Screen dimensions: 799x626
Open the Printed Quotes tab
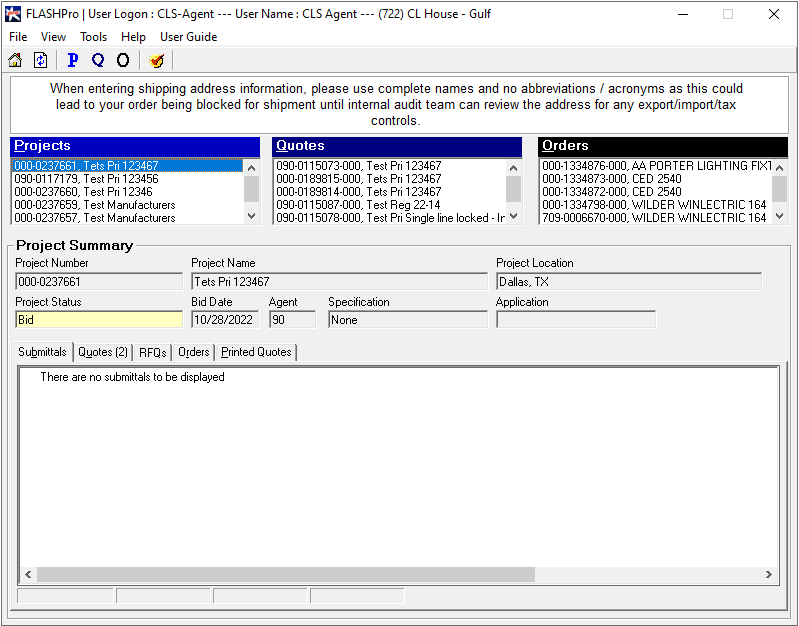[x=256, y=352]
